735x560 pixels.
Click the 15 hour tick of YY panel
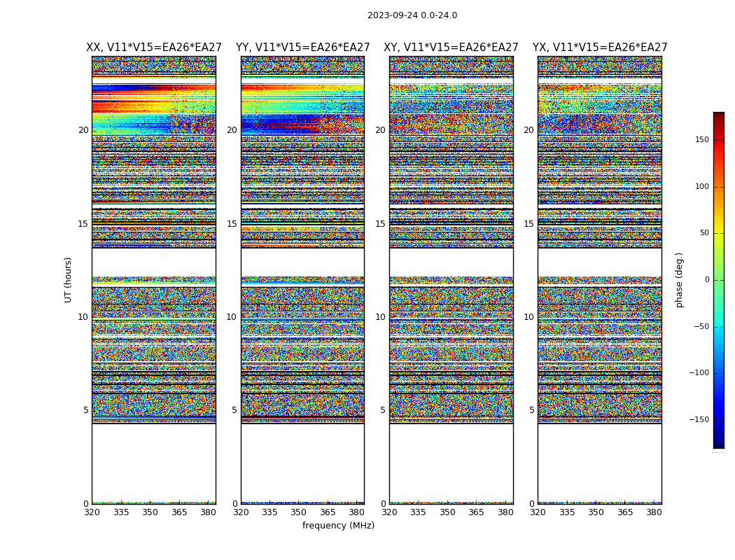(232, 224)
